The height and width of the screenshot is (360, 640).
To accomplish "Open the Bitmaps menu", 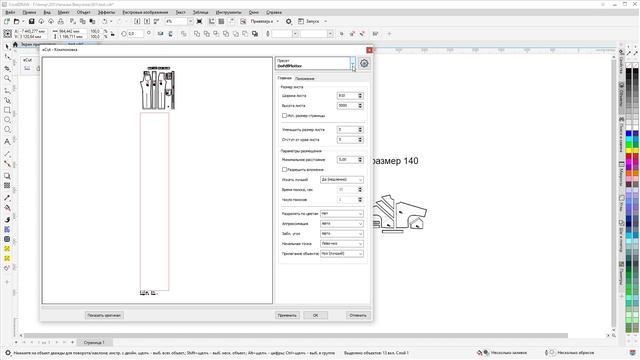I will click(145, 12).
